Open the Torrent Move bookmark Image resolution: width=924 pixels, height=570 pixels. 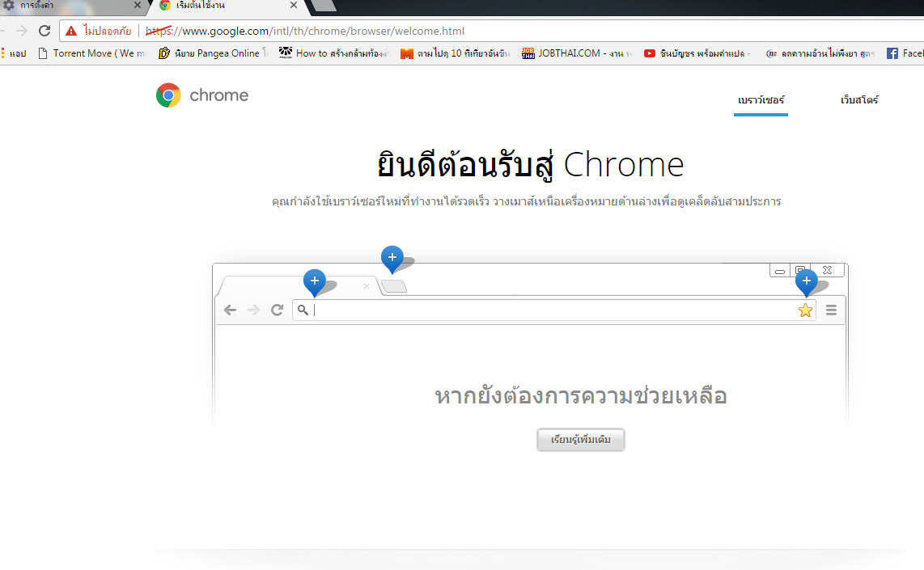point(92,53)
